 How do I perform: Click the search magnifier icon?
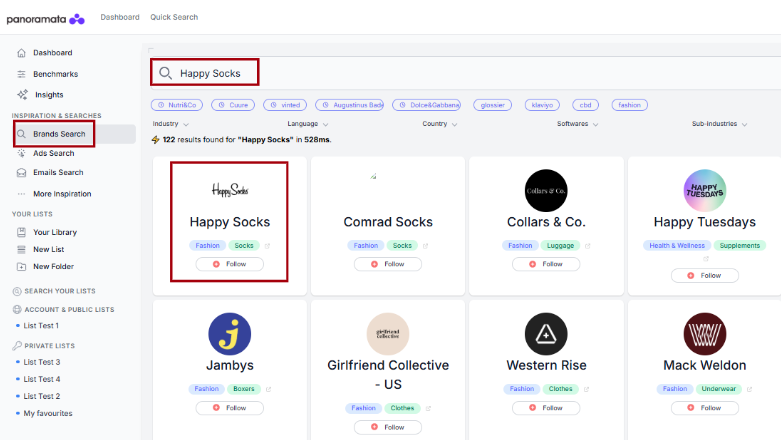[x=165, y=73]
